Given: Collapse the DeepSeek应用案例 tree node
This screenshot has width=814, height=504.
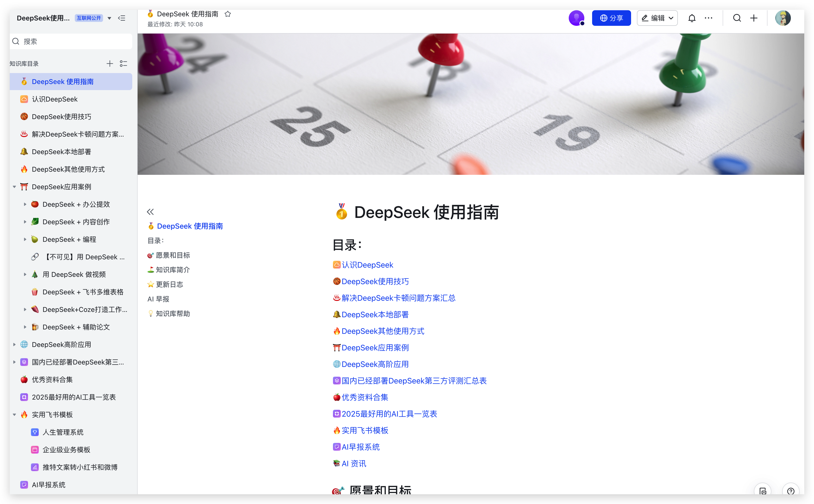Looking at the screenshot, I should click(14, 187).
